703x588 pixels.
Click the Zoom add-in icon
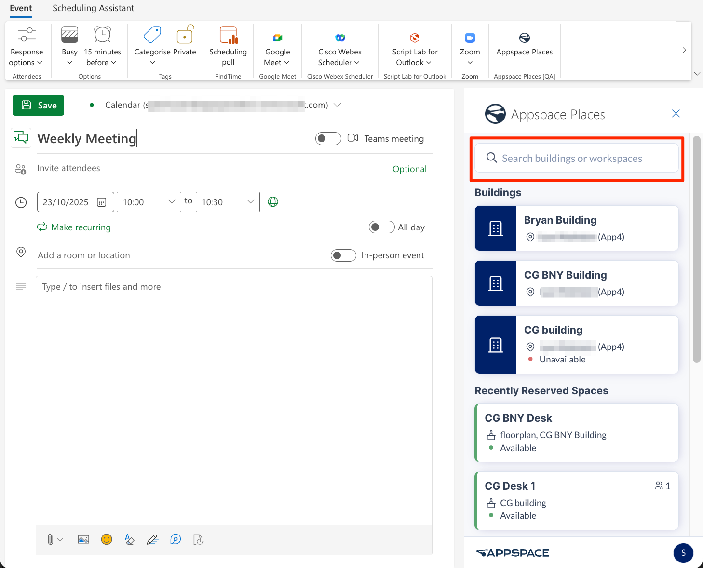470,38
